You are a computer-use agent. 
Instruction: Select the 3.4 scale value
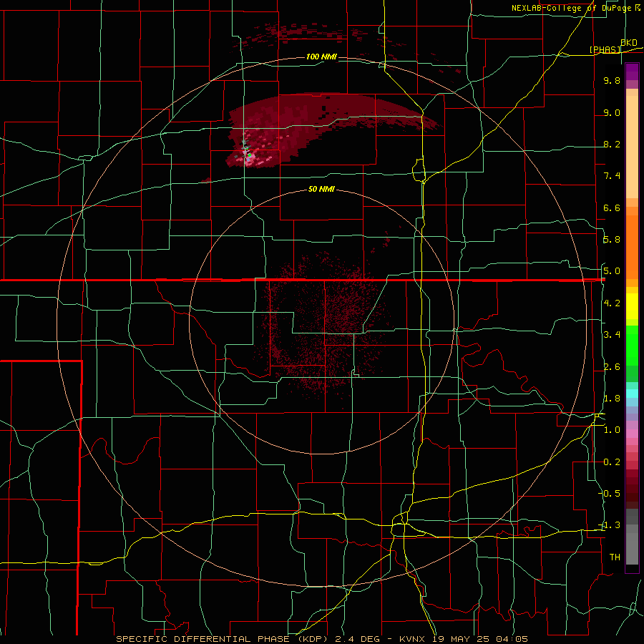pos(612,335)
